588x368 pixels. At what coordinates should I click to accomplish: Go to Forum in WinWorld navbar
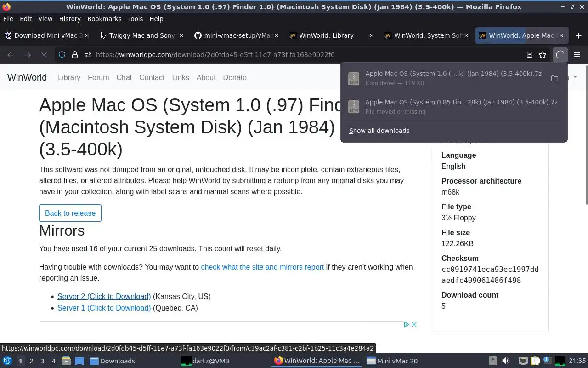[x=98, y=77]
